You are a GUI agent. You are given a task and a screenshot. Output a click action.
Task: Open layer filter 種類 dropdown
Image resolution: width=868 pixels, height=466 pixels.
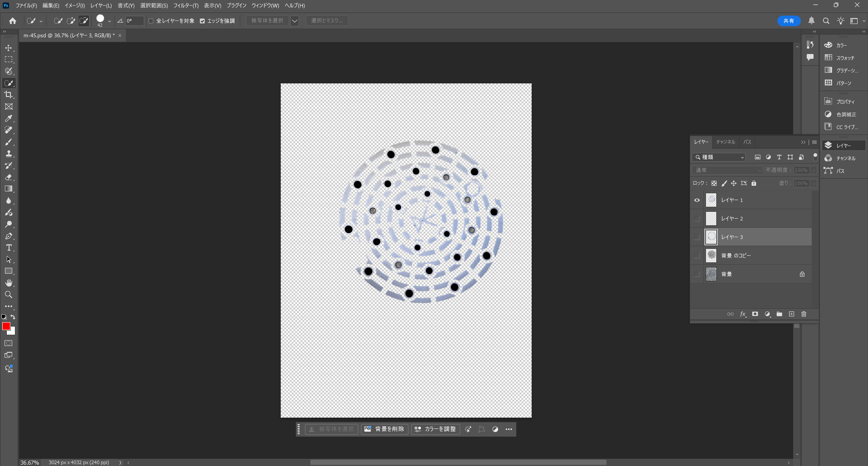click(718, 157)
